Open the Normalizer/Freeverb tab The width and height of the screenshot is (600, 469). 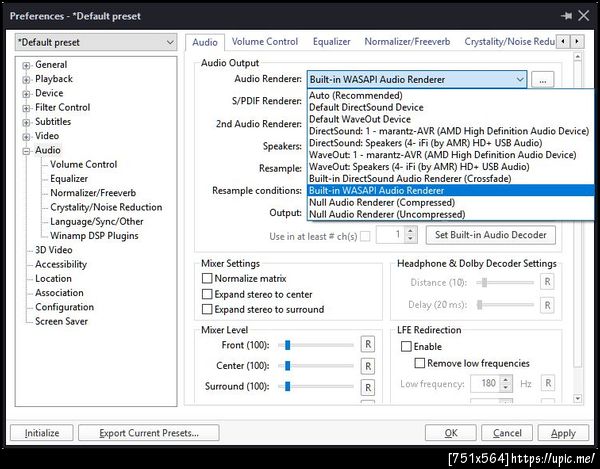click(x=407, y=42)
